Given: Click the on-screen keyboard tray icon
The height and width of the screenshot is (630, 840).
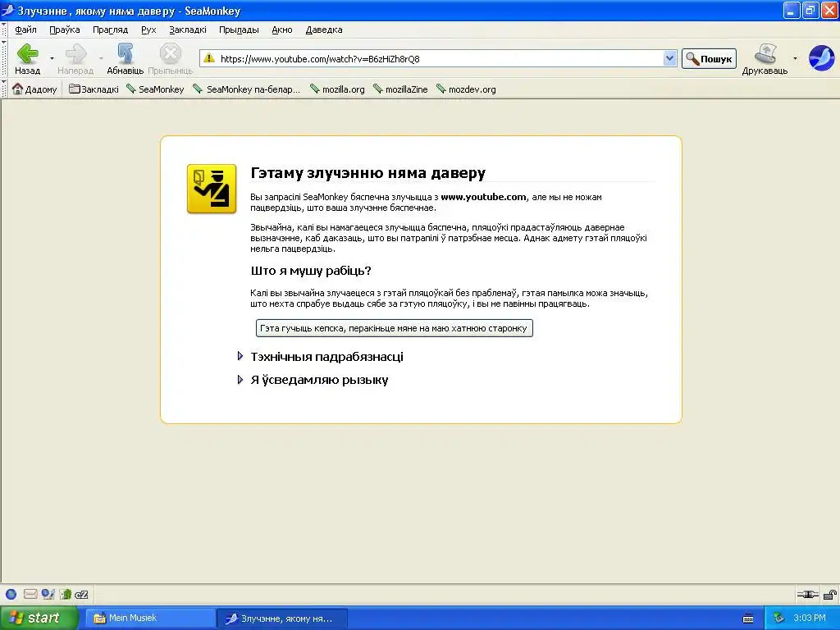Looking at the screenshot, I should click(748, 619).
